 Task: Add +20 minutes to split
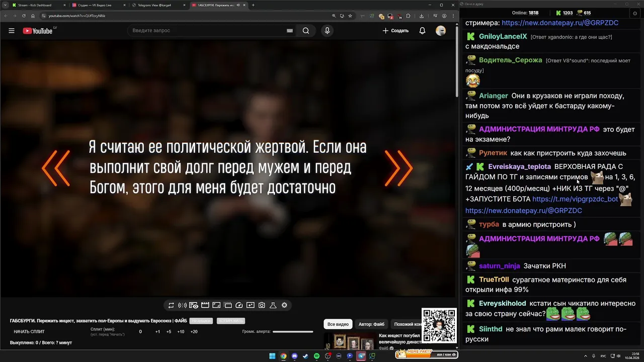pyautogui.click(x=194, y=332)
